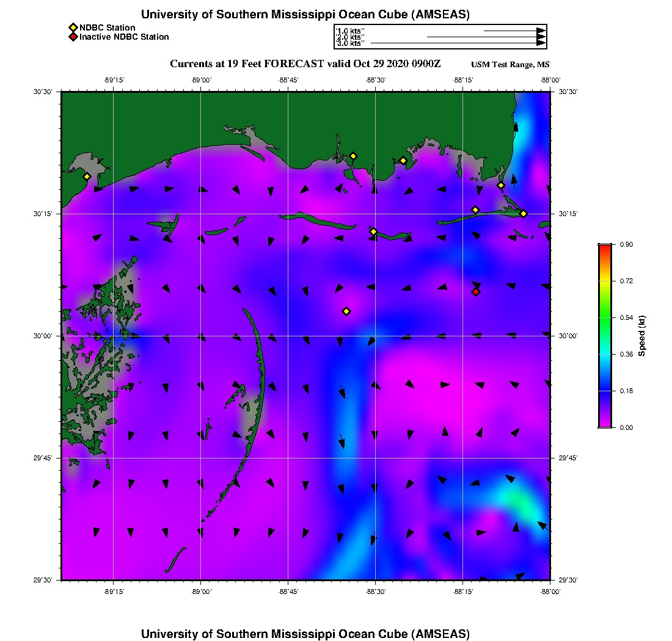Click the top Ocean Cube (AMSEAS) heading

tap(305, 15)
